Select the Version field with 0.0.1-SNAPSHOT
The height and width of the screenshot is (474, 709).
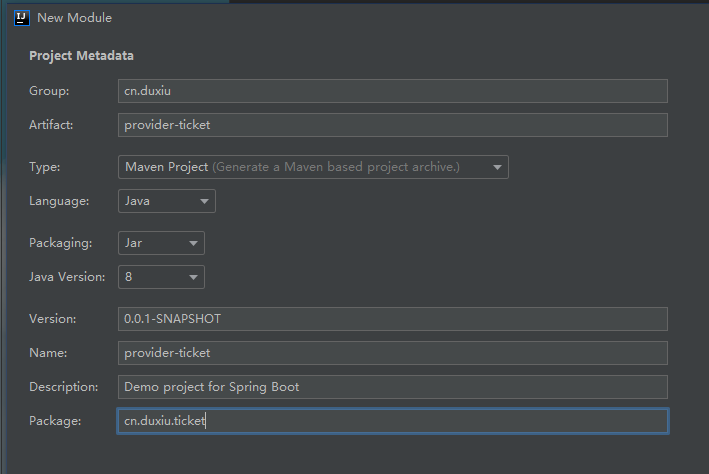pyautogui.click(x=392, y=319)
